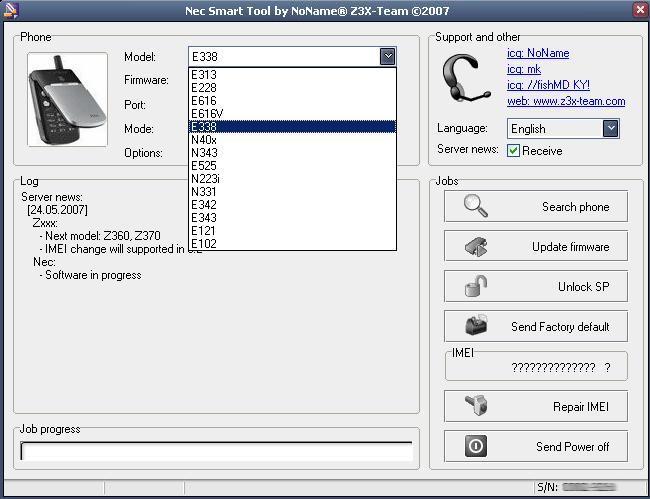650x499 pixels.
Task: Select model E525 from the list
Action: (x=292, y=166)
